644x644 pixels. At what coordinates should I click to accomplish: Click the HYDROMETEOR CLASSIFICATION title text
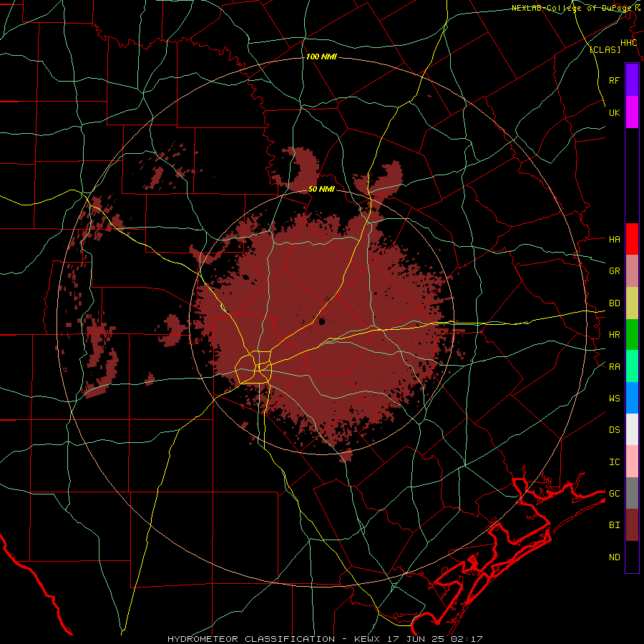pos(251,639)
